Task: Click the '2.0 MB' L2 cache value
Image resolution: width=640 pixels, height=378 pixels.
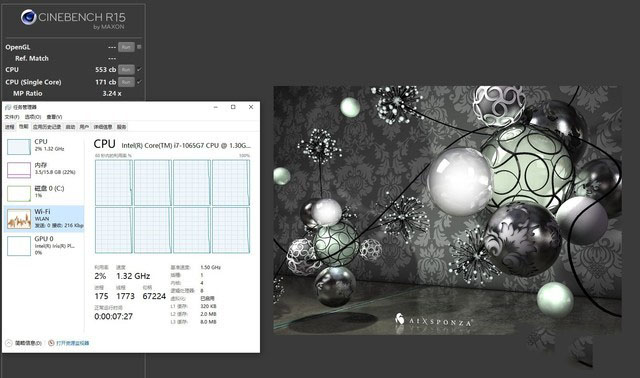Action: (x=208, y=314)
